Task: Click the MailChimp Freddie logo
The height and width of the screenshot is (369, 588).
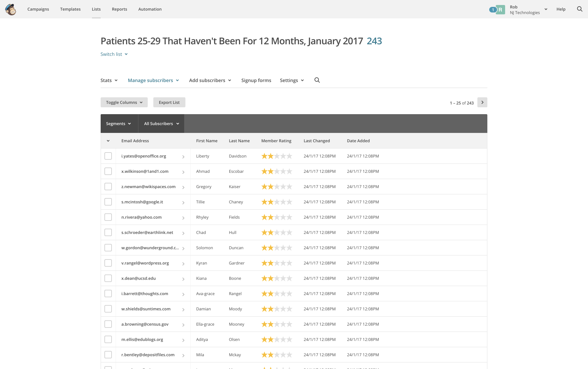Action: [x=11, y=9]
